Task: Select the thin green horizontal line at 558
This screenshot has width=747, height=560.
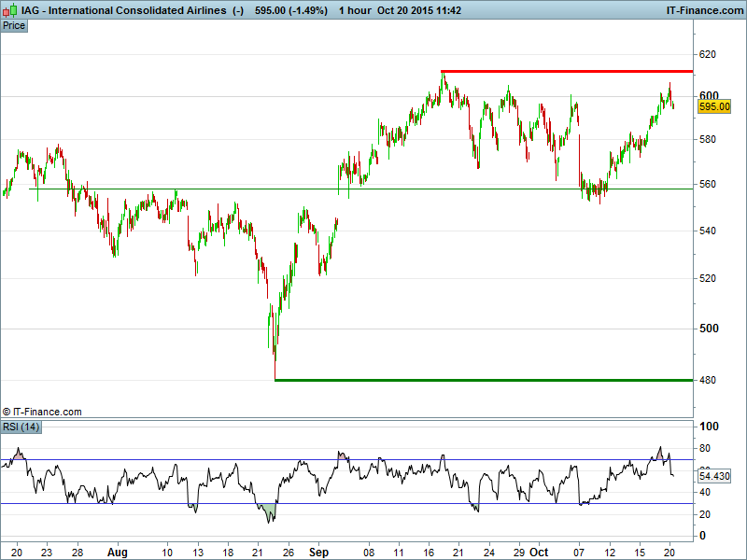Action: pyautogui.click(x=373, y=189)
